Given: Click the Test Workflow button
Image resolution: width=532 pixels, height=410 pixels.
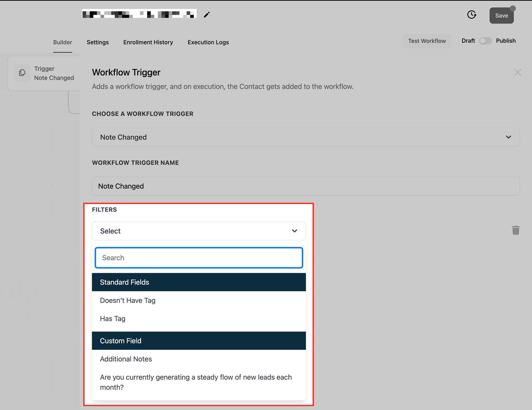Looking at the screenshot, I should pyautogui.click(x=427, y=41).
